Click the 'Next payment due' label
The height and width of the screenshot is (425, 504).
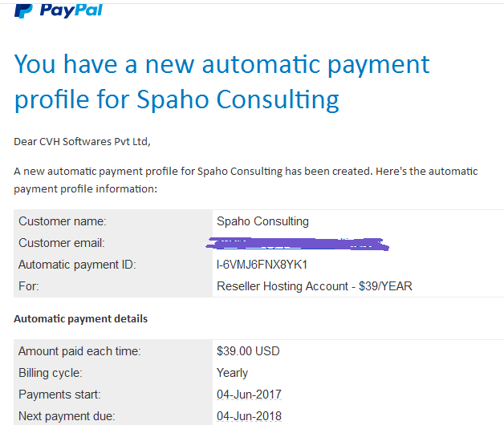67,416
